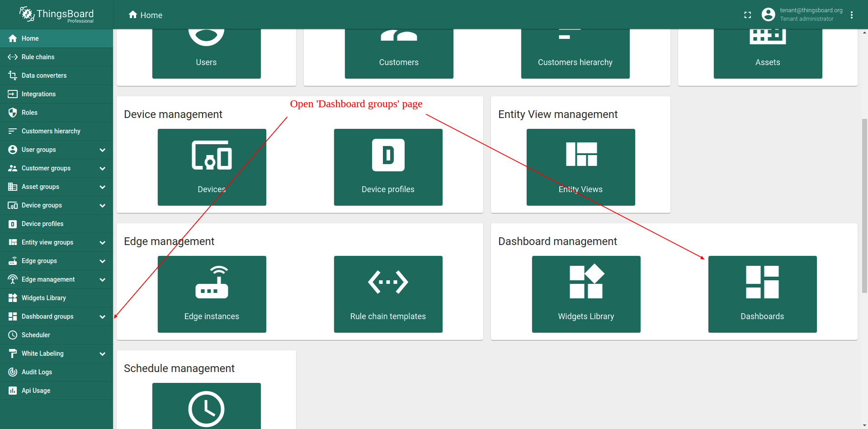Open the Customers card
The image size is (868, 429).
[399, 54]
